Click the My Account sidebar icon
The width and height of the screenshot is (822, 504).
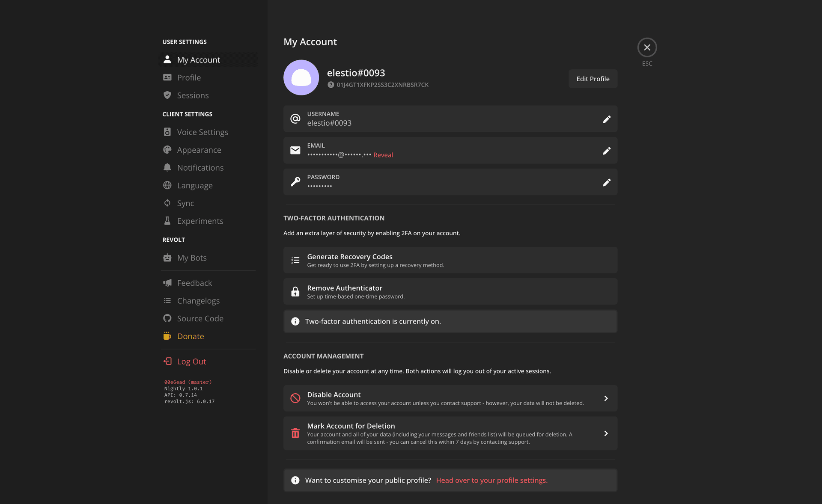coord(167,59)
